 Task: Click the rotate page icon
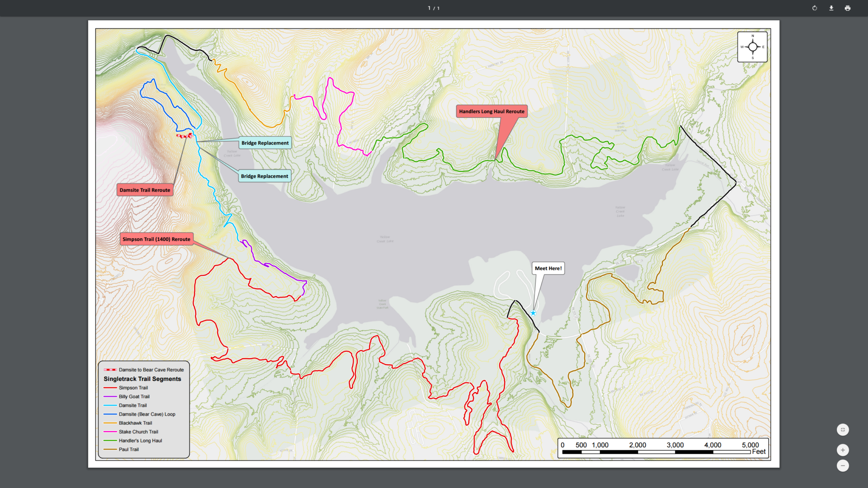click(815, 8)
